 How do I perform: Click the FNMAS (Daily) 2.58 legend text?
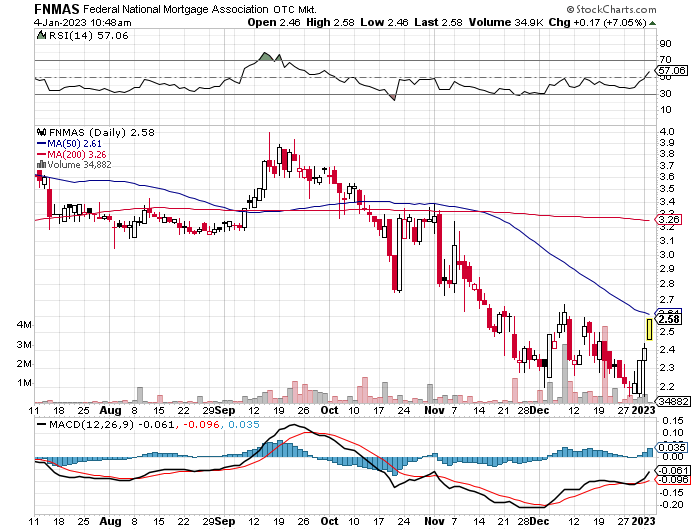pos(101,133)
